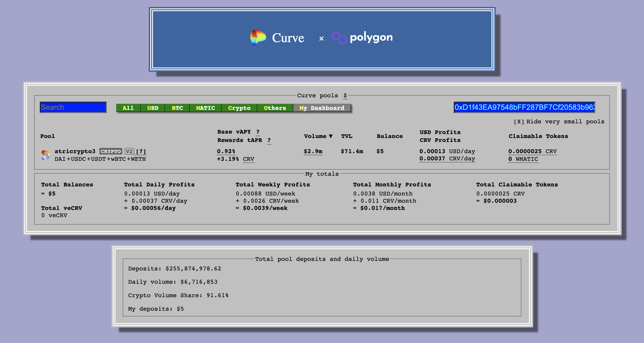Click My deposits: $5 line
This screenshot has height=343, width=644.
156,309
